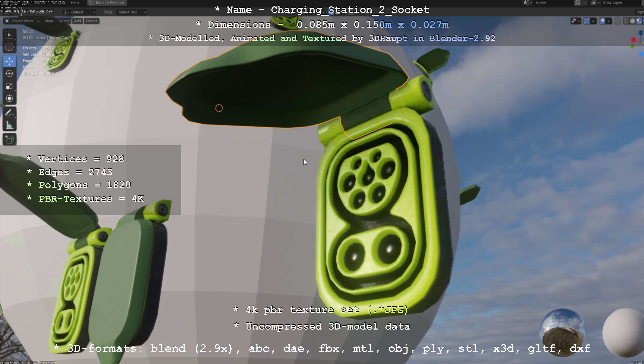Screen dimensions: 644x364
Task: Click the new scene icon beside Scene
Action: coord(578,3)
